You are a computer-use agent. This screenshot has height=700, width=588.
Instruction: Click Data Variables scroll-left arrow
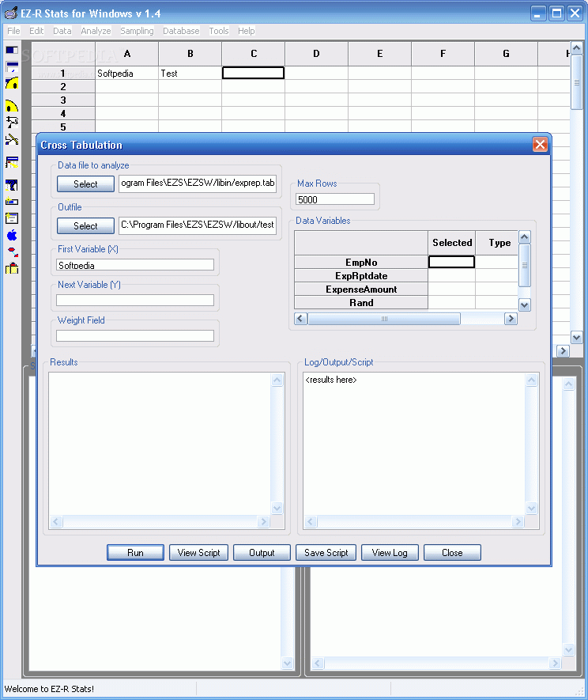[x=300, y=319]
